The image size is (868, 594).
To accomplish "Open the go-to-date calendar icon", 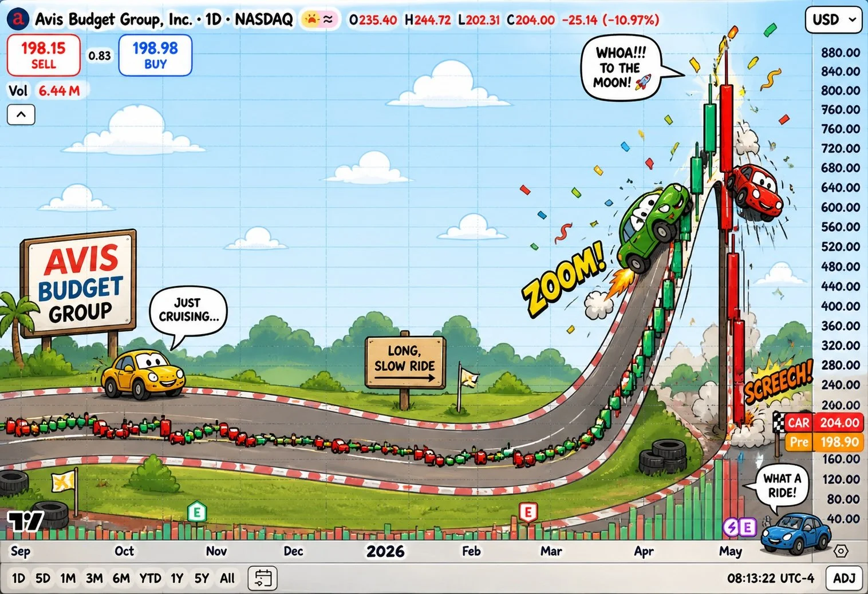I will tap(263, 578).
